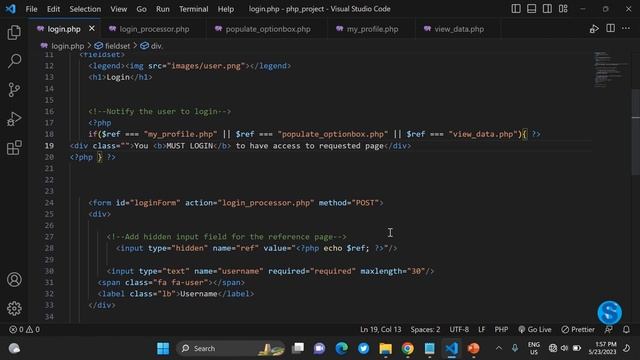The image size is (640, 360).
Task: Click "images/user.png" source string
Action: click(x=206, y=66)
